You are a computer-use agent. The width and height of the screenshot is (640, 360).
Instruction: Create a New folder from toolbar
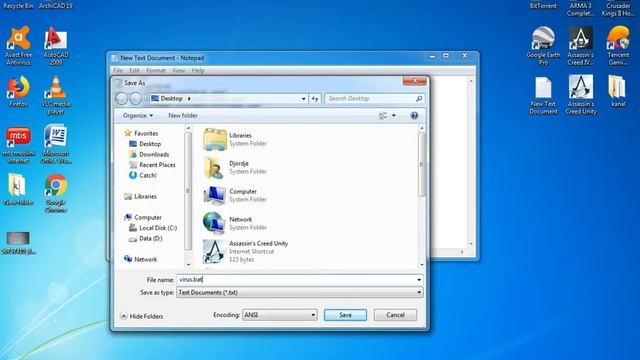coord(183,116)
